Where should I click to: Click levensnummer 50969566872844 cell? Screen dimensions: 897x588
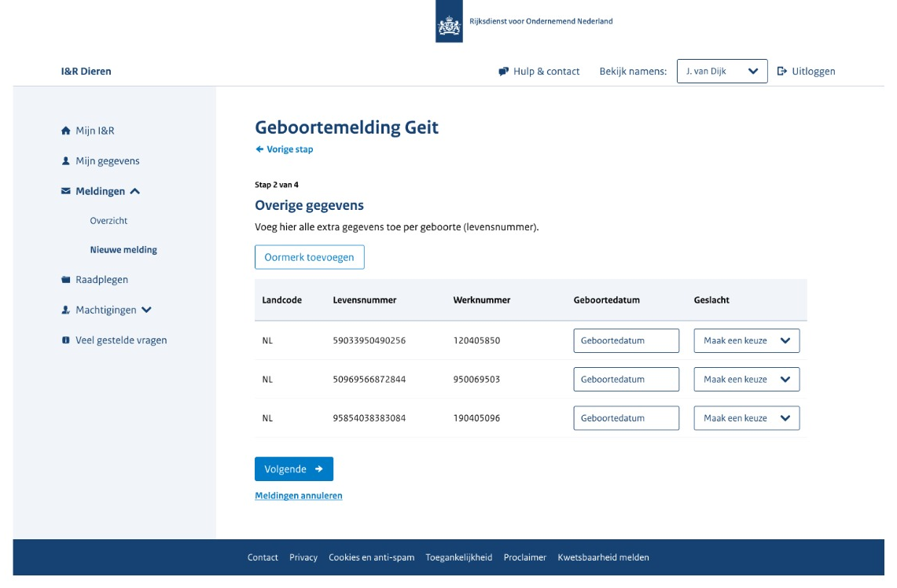pos(369,379)
